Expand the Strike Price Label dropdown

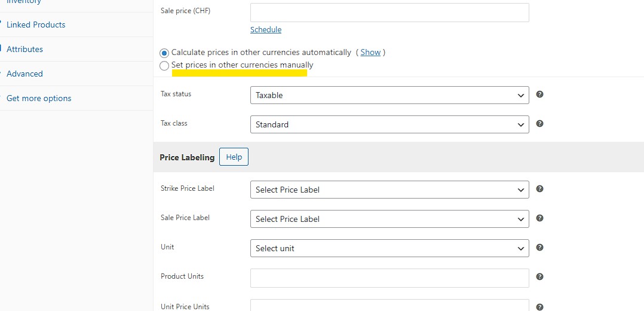point(390,190)
